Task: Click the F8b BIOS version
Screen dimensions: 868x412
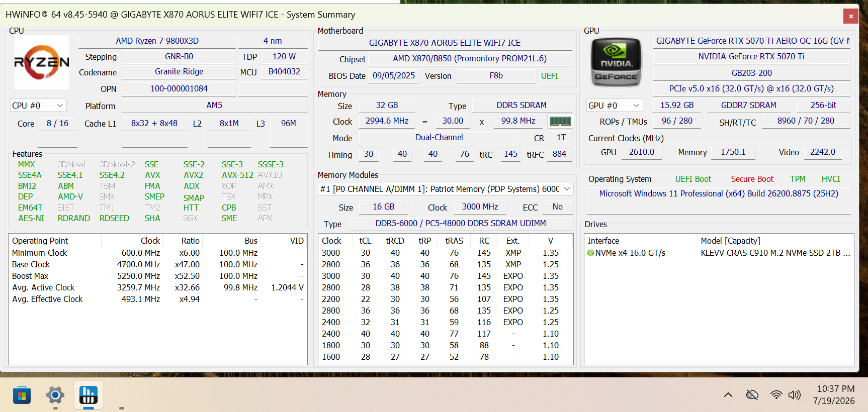Action: point(496,75)
